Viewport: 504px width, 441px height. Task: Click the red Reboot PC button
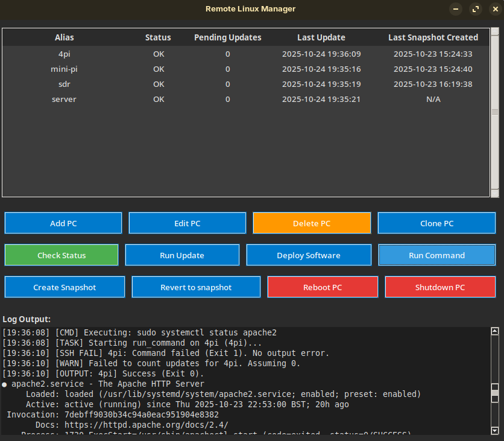point(323,287)
